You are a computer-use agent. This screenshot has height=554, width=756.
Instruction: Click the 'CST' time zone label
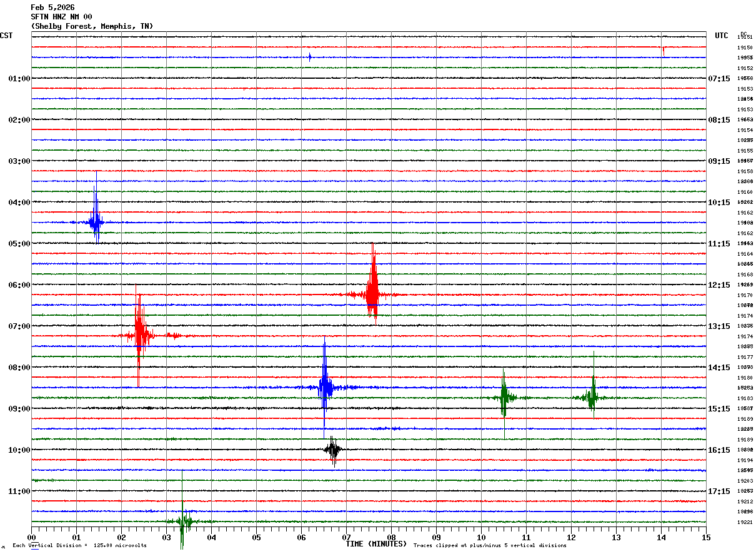click(x=6, y=36)
